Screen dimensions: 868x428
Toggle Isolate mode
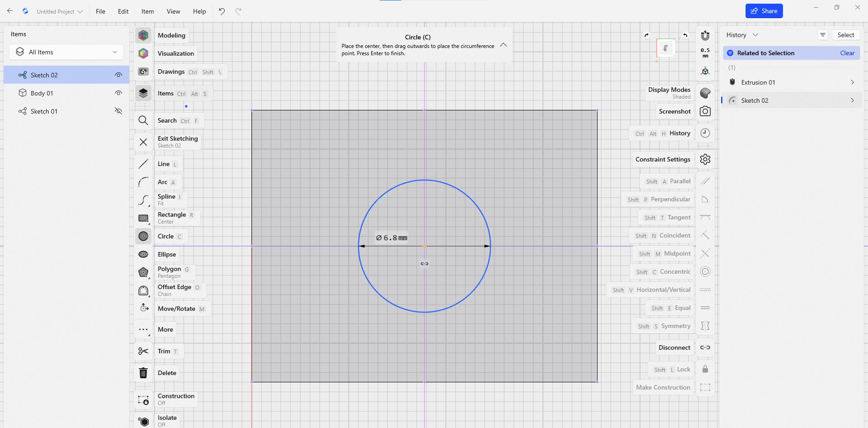tap(143, 421)
